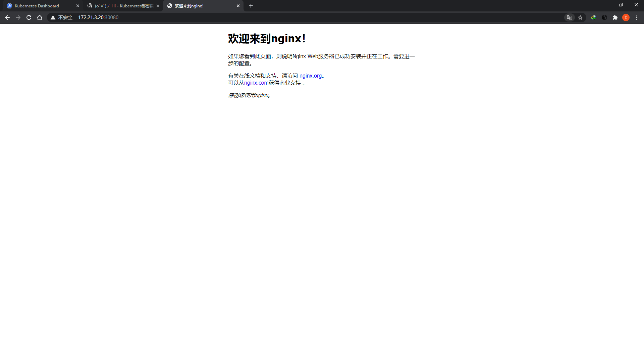This screenshot has width=644, height=352.
Task: Open a new browser tab
Action: (251, 6)
